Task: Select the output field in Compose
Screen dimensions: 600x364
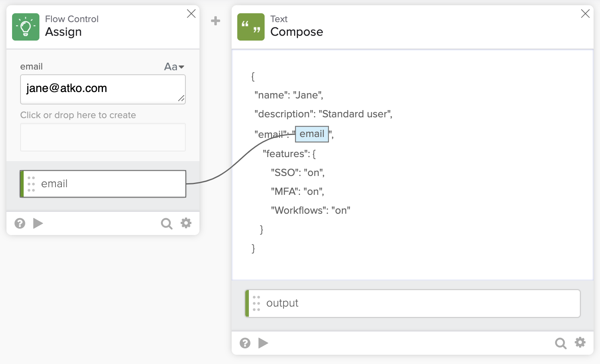Action: point(413,303)
